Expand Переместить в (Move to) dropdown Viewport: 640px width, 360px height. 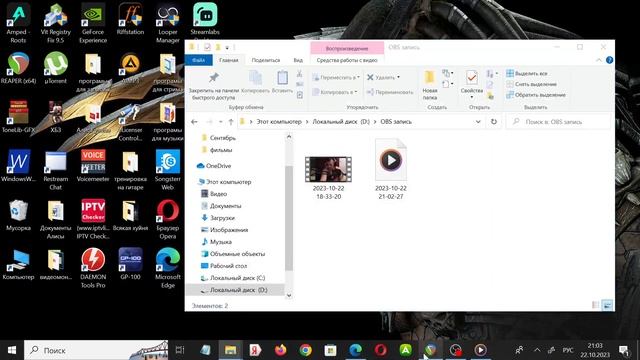(336, 77)
